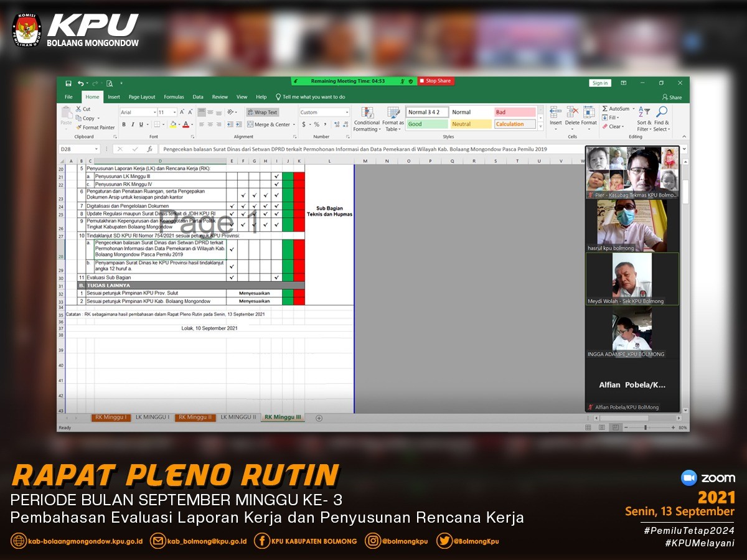This screenshot has height=560, width=747.
Task: Add a new sheet with plus button
Action: [x=319, y=418]
